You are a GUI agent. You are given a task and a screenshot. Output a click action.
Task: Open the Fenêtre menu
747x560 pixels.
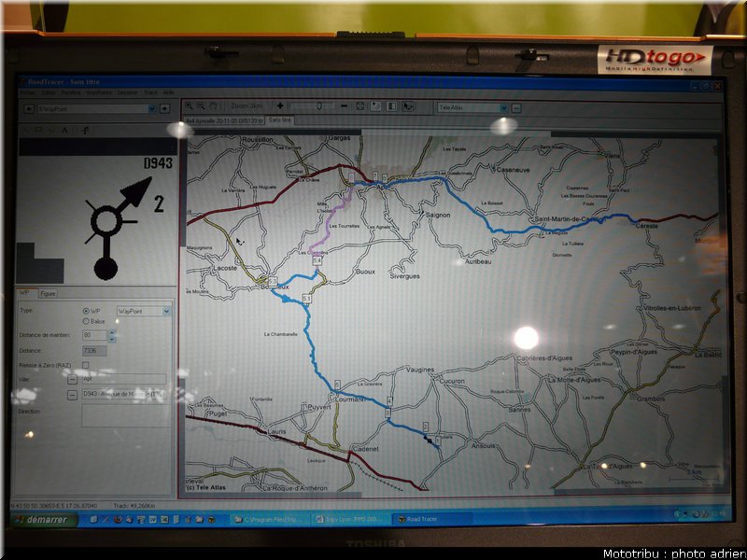[71, 92]
